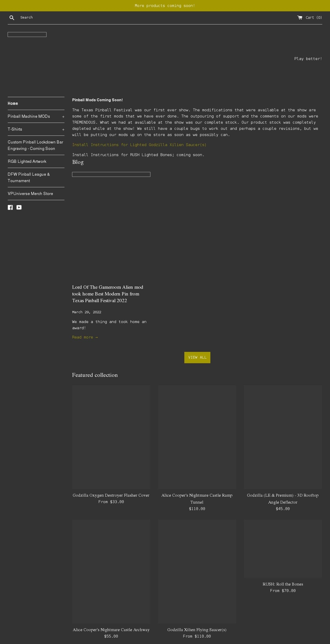The image size is (330, 644).
Task: Open DFW Pinball League & Tournament
Action: coord(29,178)
